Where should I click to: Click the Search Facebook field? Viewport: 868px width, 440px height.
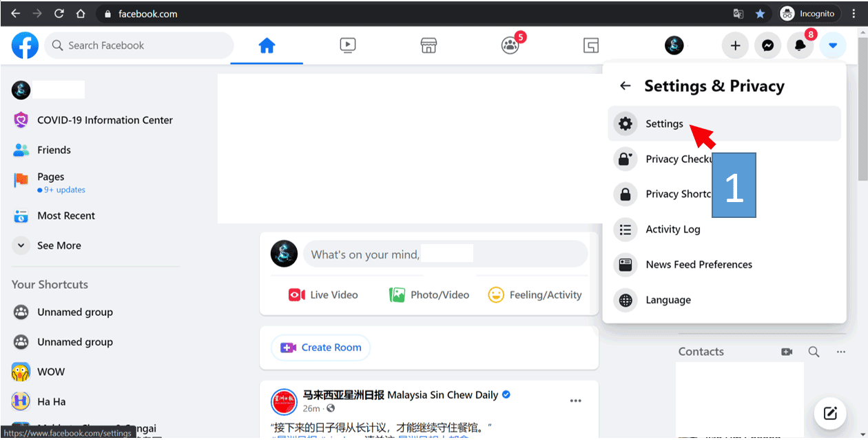(140, 46)
